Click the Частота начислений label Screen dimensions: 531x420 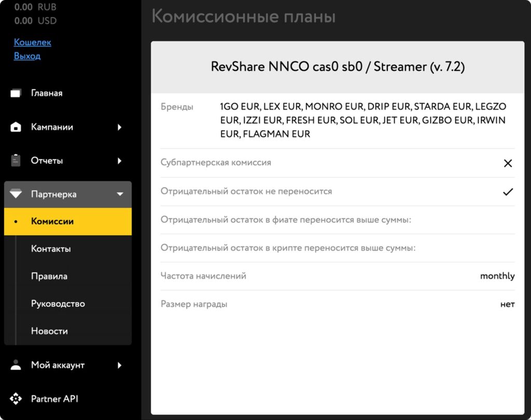point(203,276)
